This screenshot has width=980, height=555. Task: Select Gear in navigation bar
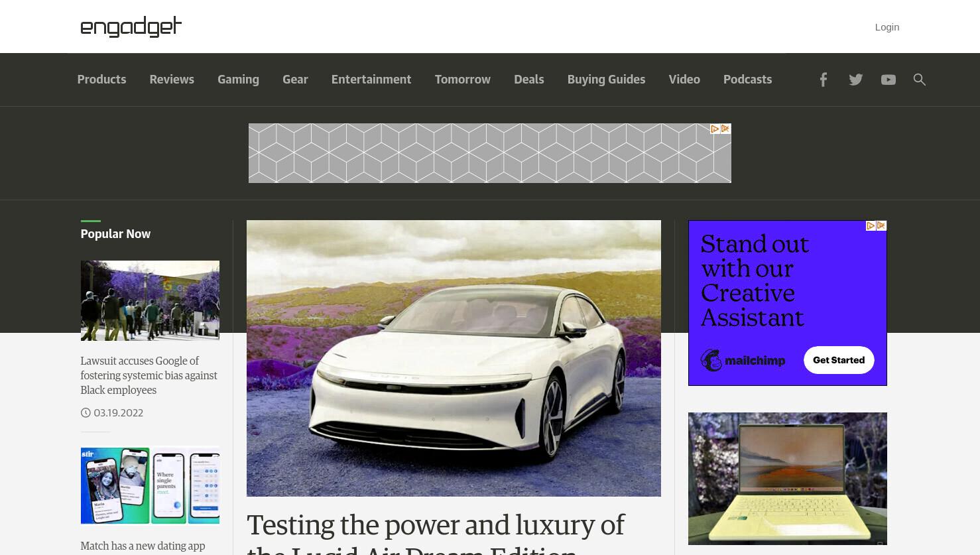point(295,80)
